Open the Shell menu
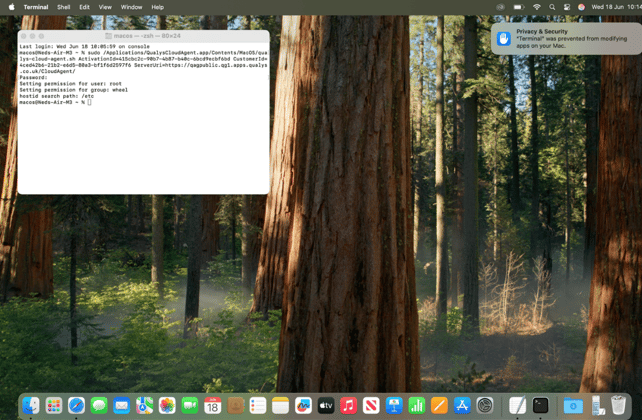 (x=63, y=7)
